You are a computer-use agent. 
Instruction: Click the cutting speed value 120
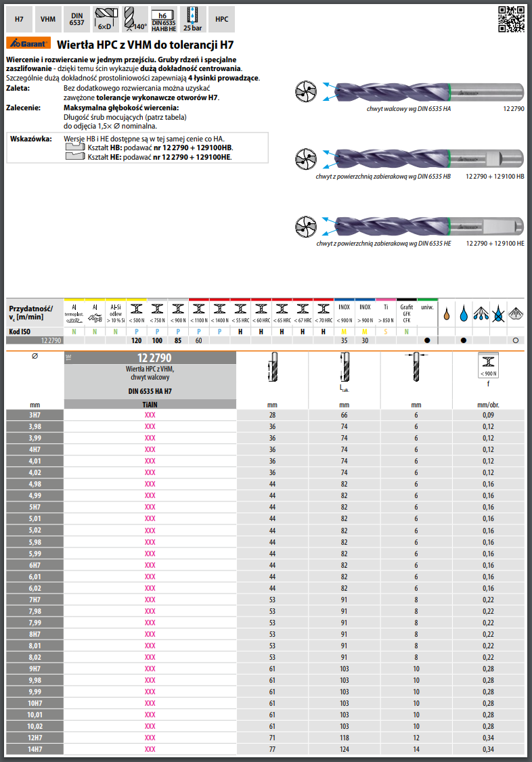coord(137,340)
